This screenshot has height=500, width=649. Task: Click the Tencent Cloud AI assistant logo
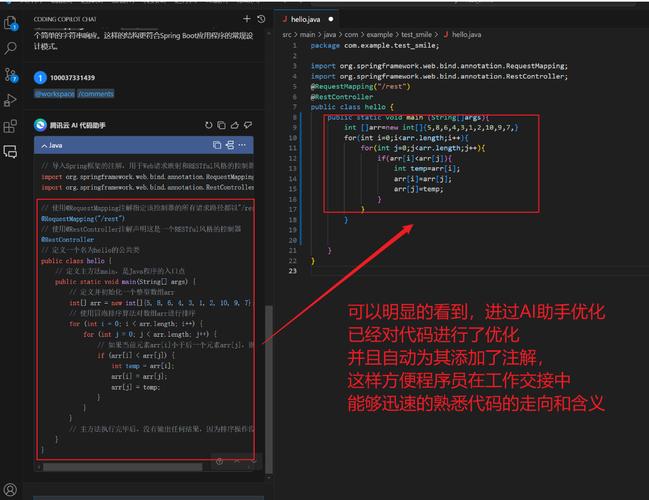[40, 125]
